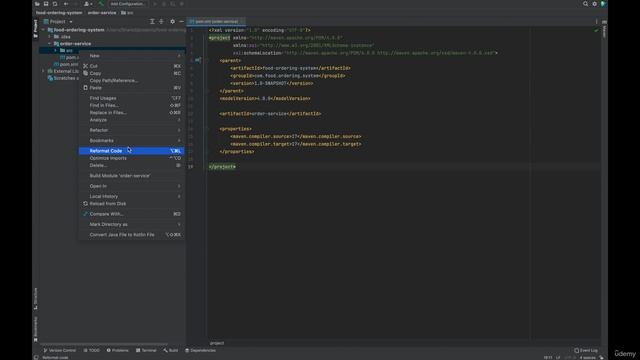
Task: Select root pom.xml file in project tree
Action: coord(66,64)
